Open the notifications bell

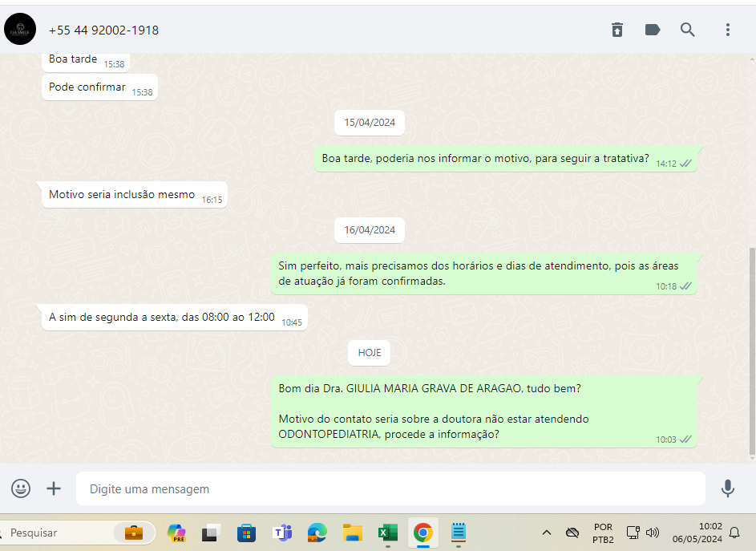(734, 533)
